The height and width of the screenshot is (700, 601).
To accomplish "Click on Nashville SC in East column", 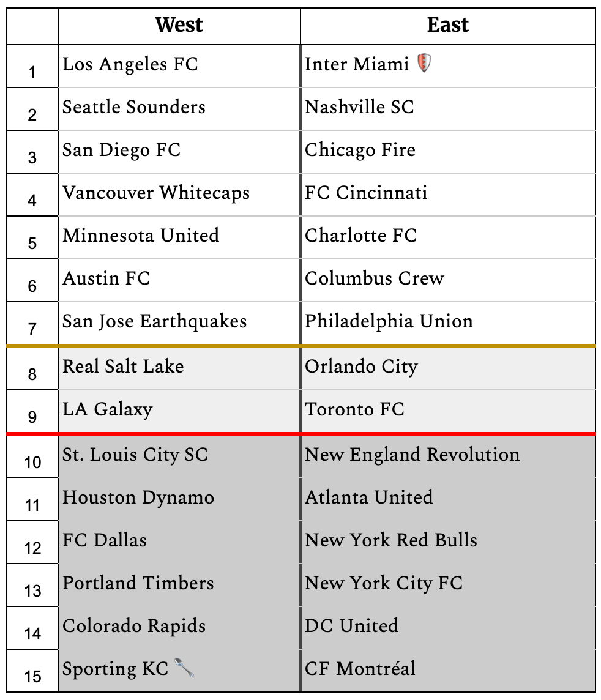I will click(359, 107).
